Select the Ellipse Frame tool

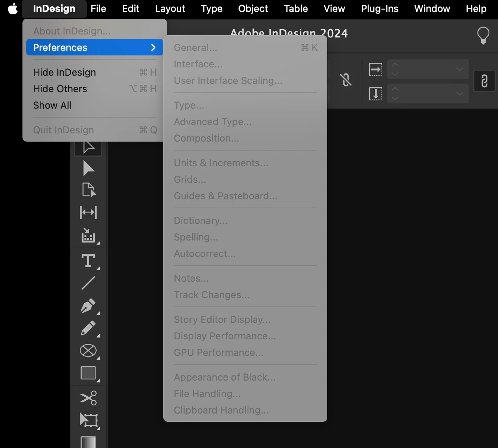coord(88,351)
